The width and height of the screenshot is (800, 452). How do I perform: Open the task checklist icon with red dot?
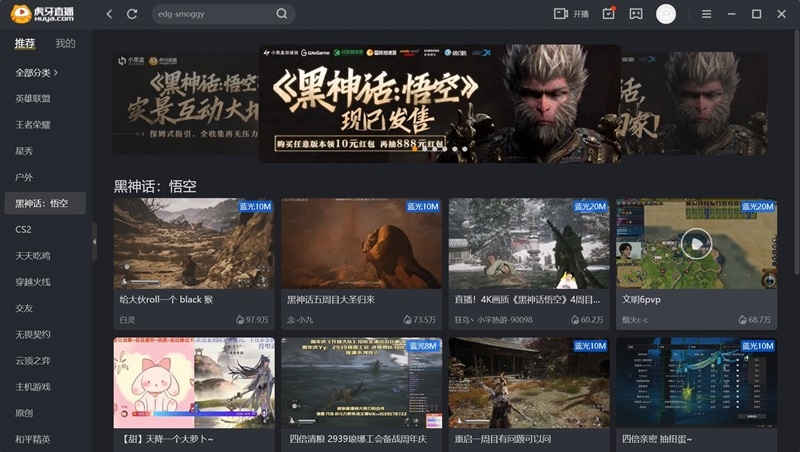609,13
